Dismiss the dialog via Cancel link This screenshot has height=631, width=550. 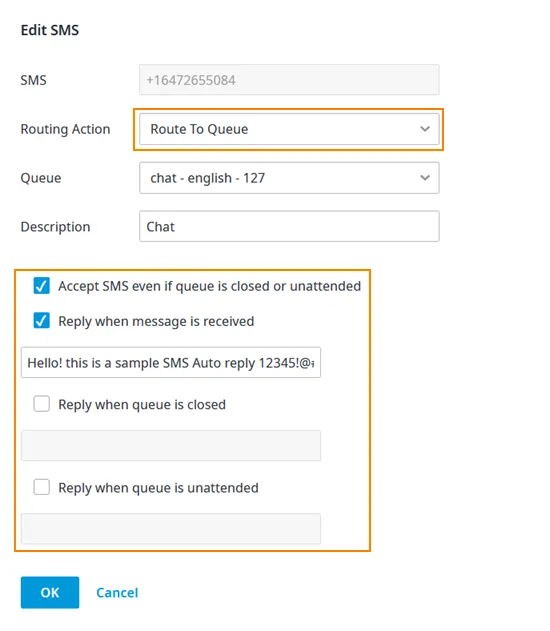(117, 593)
